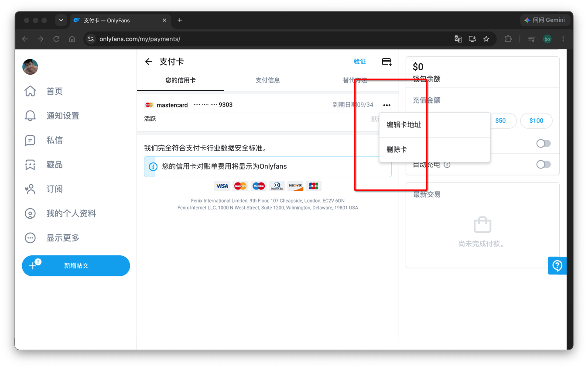Click the add new card icon
The height and width of the screenshot is (368, 588).
coord(387,62)
